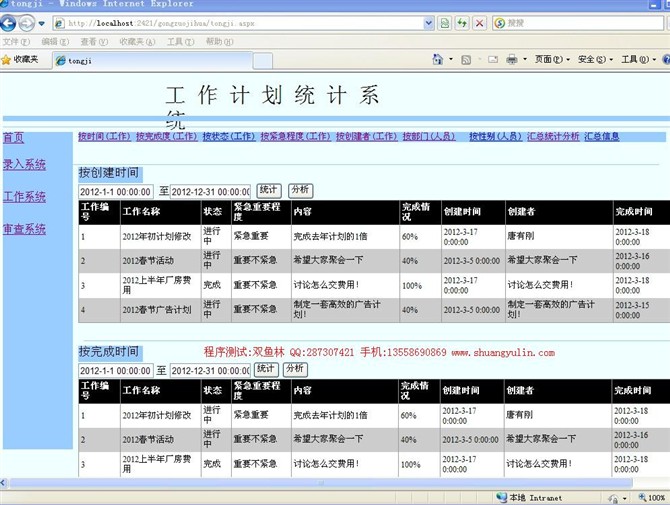Click the green Refresh icon
670x505 pixels.
point(462,23)
